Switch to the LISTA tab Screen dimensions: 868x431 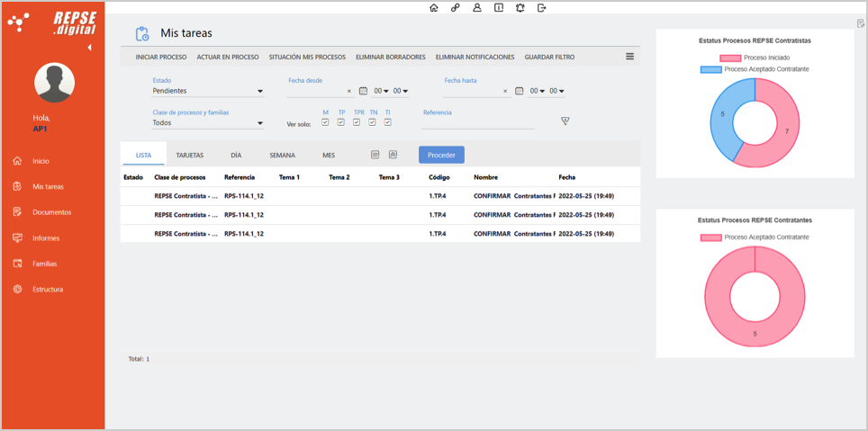click(144, 156)
